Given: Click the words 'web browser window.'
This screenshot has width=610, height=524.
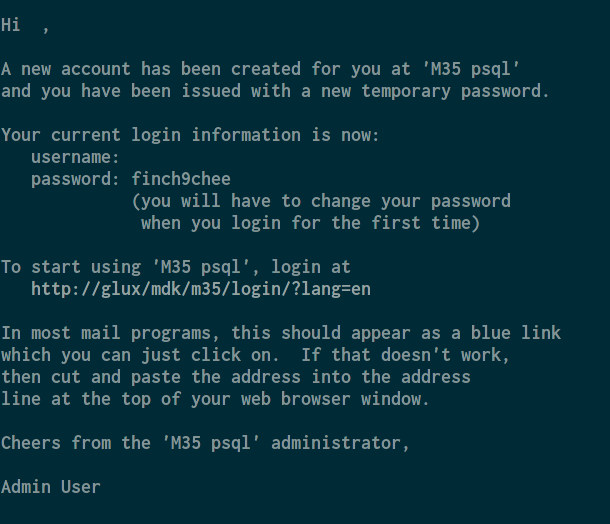Looking at the screenshot, I should tap(335, 399).
